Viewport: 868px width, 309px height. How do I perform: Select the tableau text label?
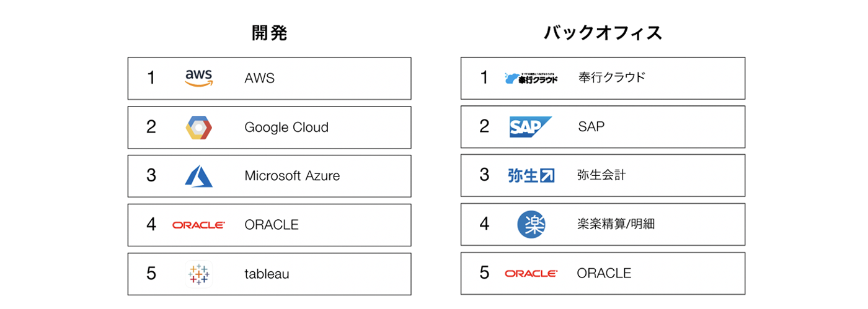[267, 274]
